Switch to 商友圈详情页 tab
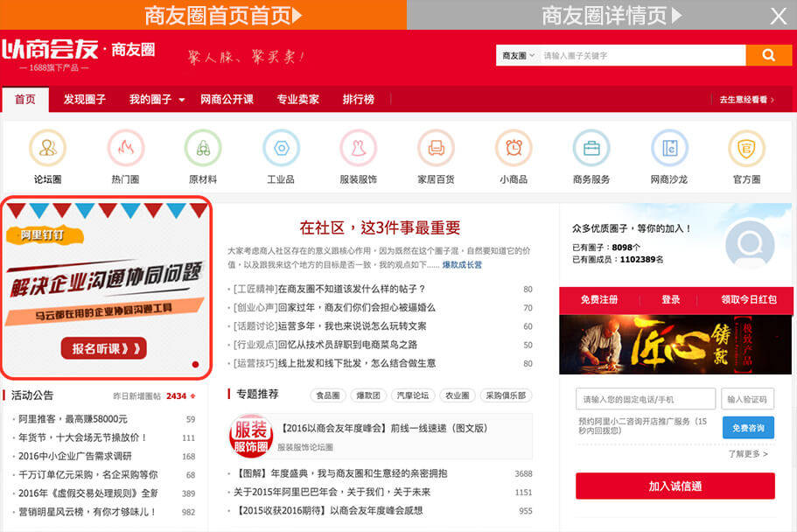797x532 pixels. (x=602, y=15)
